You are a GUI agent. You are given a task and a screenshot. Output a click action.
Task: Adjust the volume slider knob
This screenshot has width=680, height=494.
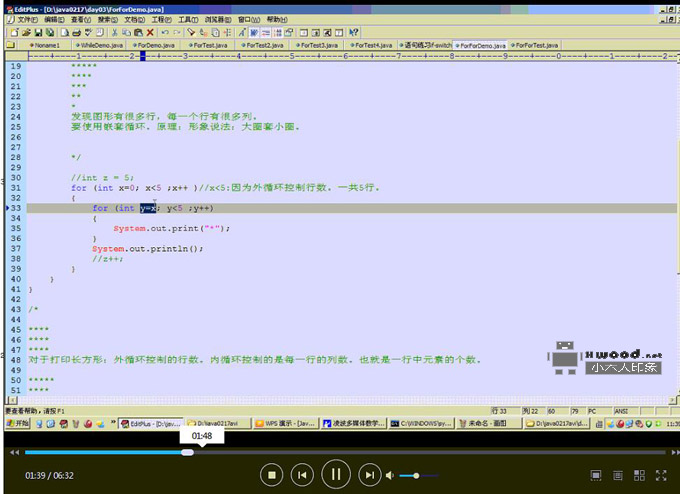416,476
